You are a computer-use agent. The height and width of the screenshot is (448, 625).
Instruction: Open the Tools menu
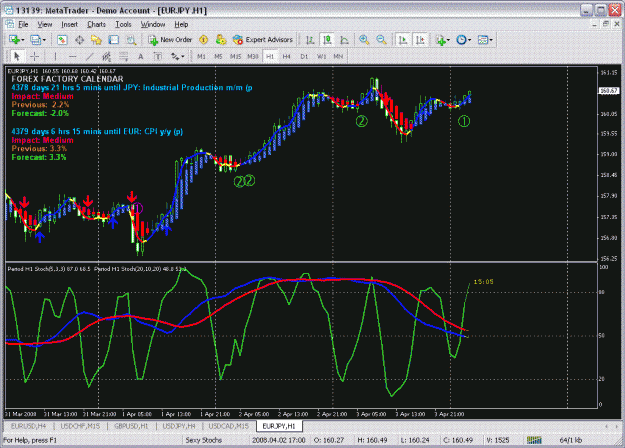coord(123,24)
